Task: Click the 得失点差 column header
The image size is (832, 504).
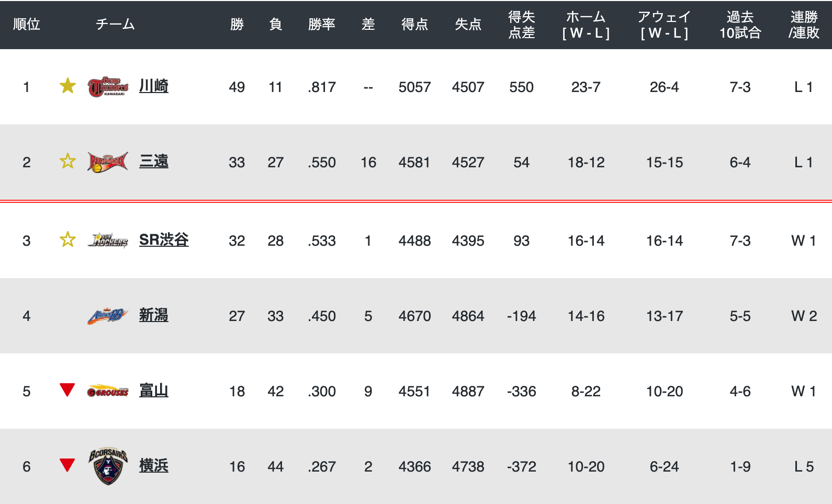Action: click(x=522, y=25)
